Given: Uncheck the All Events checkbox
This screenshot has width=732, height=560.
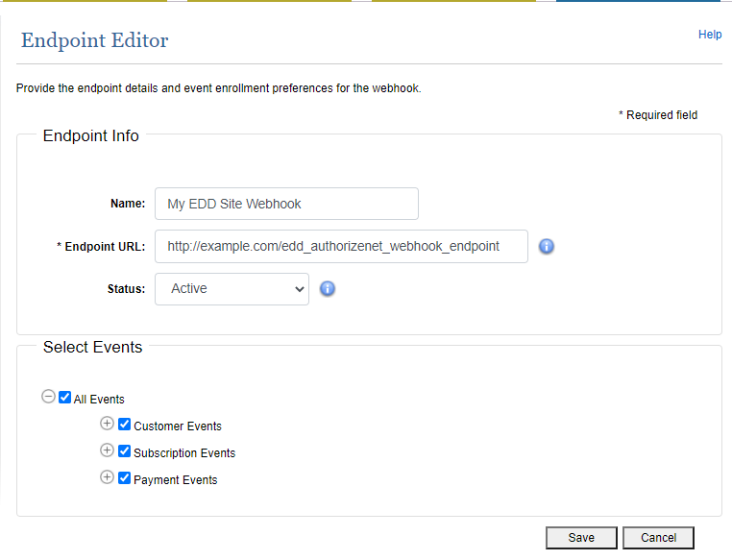Looking at the screenshot, I should pyautogui.click(x=65, y=398).
